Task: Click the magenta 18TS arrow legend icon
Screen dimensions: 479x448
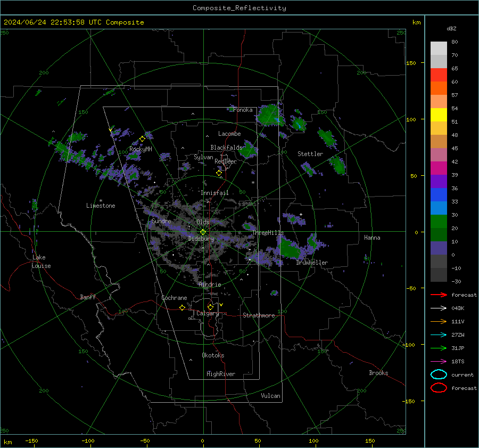Action: coord(439,362)
